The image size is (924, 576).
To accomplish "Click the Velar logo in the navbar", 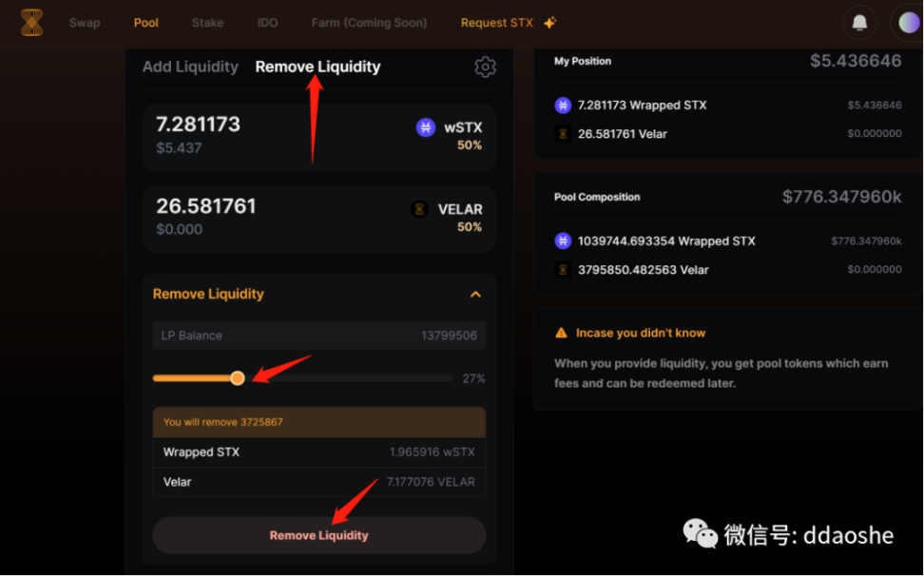I will click(32, 23).
